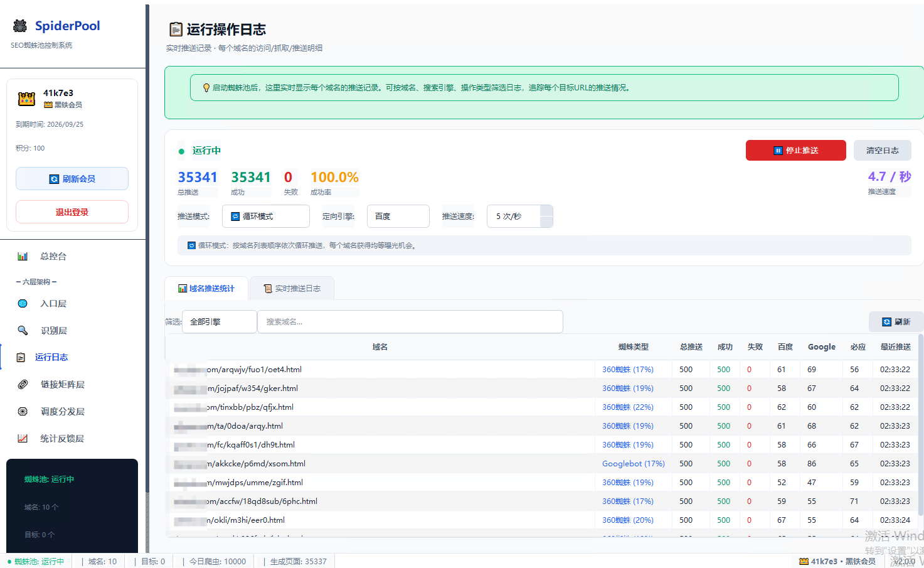Open the 推送模式 循环模式 dropdown
Screen dimensions: 924x568
coord(266,217)
